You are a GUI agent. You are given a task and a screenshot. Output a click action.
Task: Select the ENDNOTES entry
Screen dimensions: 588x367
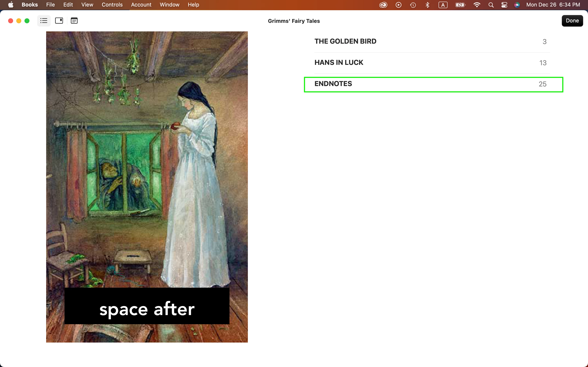[x=433, y=84]
